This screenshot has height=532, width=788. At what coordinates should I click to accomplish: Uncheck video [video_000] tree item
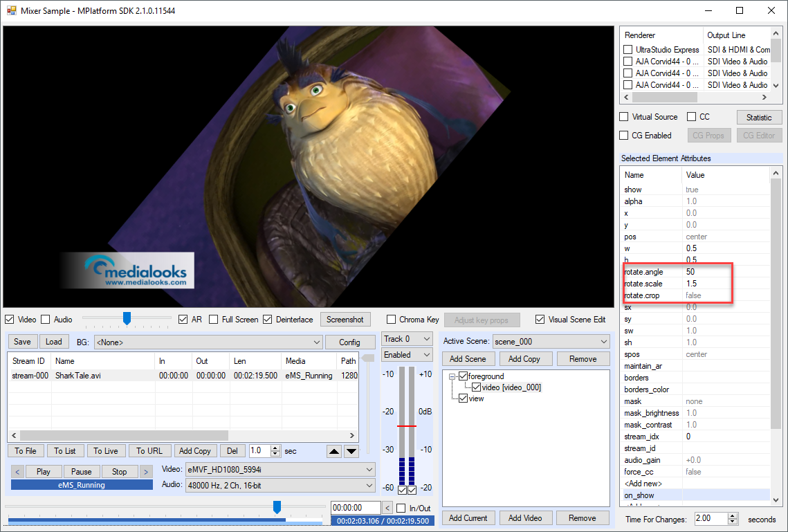tap(476, 387)
